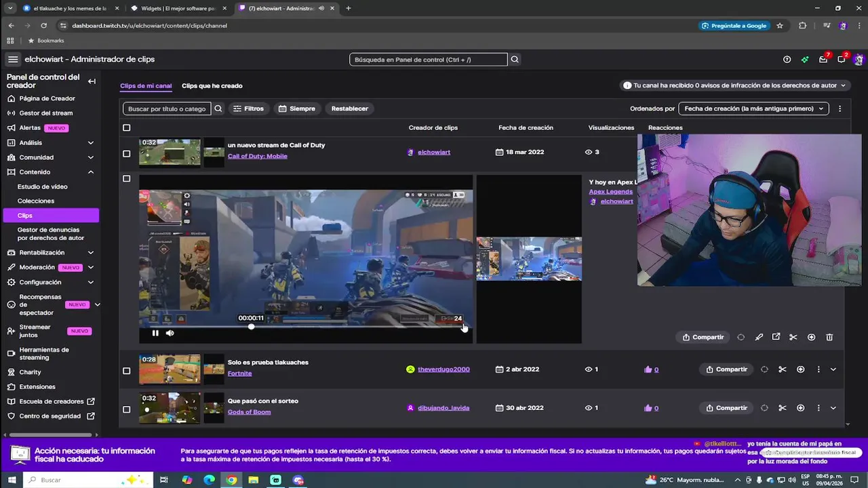Open File Explorer from Windows taskbar
Viewport: 868px width, 488px height.
coord(254,480)
